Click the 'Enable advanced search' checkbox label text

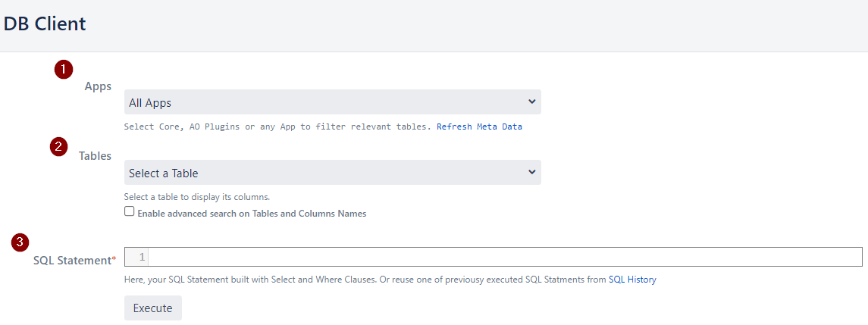pyautogui.click(x=252, y=213)
